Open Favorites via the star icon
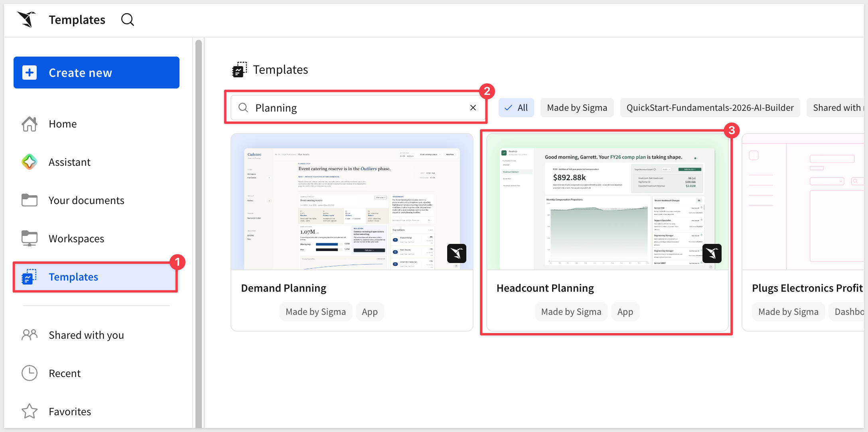 pos(30,411)
